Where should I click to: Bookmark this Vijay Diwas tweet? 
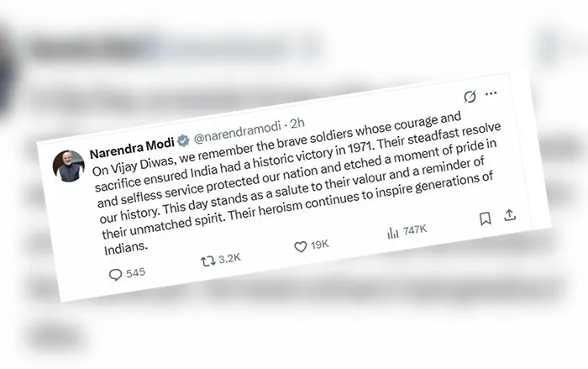pos(485,219)
